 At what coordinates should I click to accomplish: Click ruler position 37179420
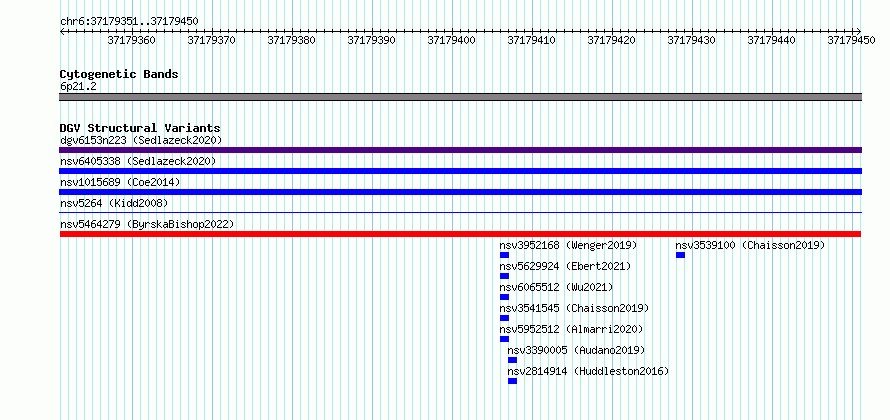611,40
